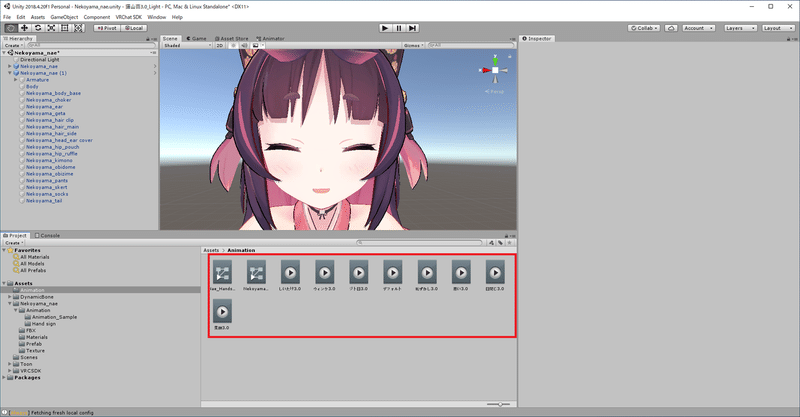Select Nekoyama_tail in Hierarchy
The width and height of the screenshot is (800, 417).
click(44, 201)
